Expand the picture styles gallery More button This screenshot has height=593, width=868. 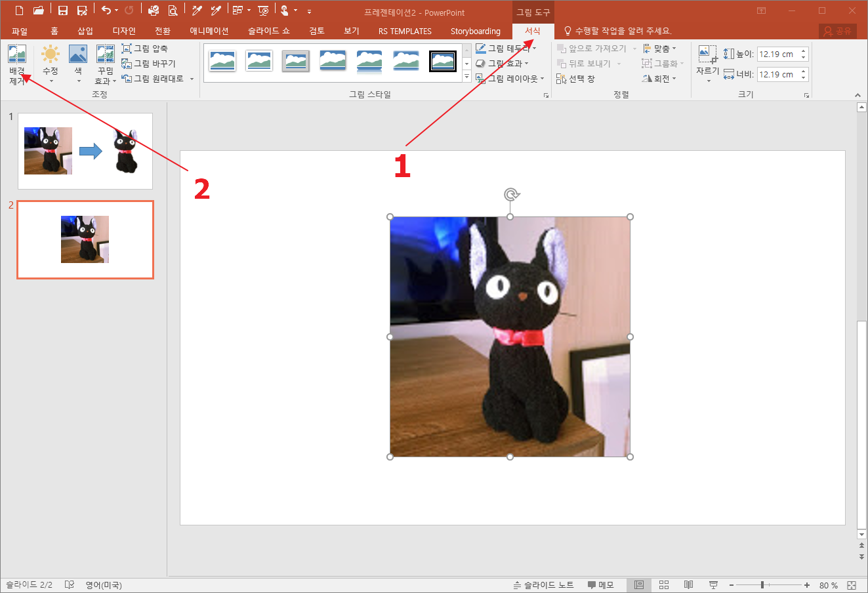(x=467, y=77)
